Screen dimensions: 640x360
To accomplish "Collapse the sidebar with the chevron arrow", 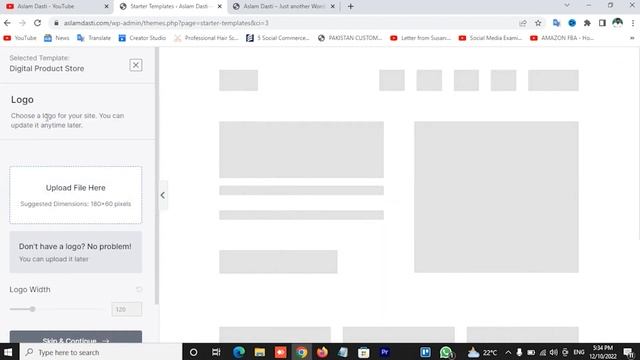I will [x=163, y=195].
